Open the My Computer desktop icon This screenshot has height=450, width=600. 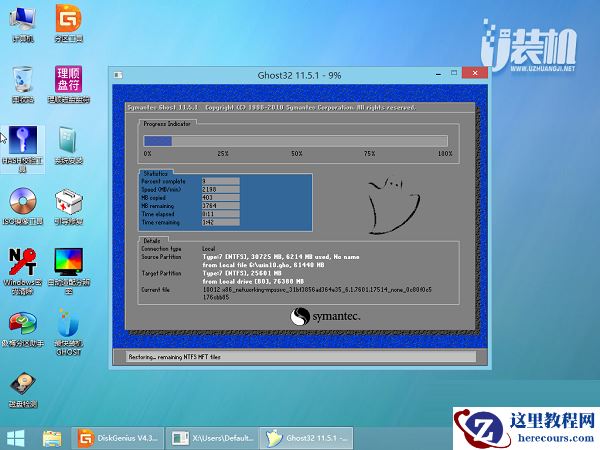click(x=23, y=24)
